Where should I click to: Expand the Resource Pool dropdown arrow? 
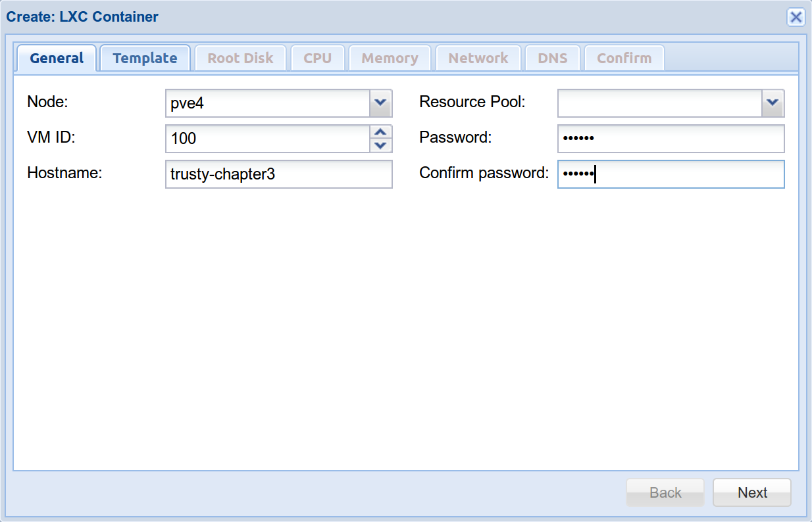pyautogui.click(x=773, y=103)
